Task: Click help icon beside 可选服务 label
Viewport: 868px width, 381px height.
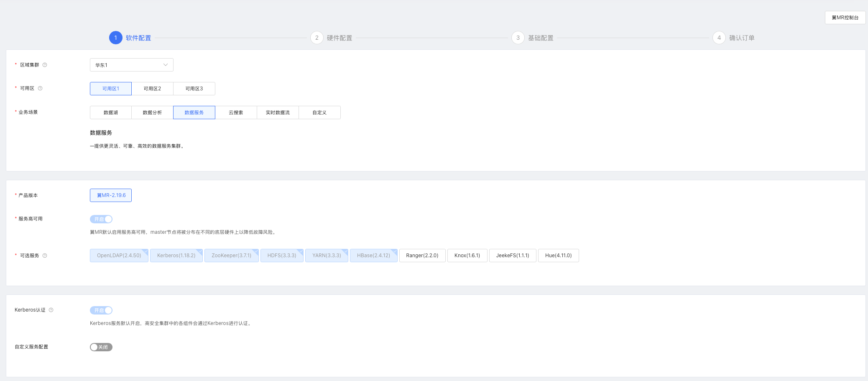Action: (x=45, y=256)
